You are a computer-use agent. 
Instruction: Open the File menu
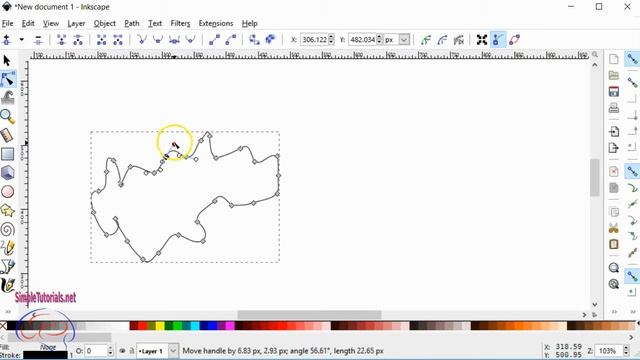click(x=7, y=23)
